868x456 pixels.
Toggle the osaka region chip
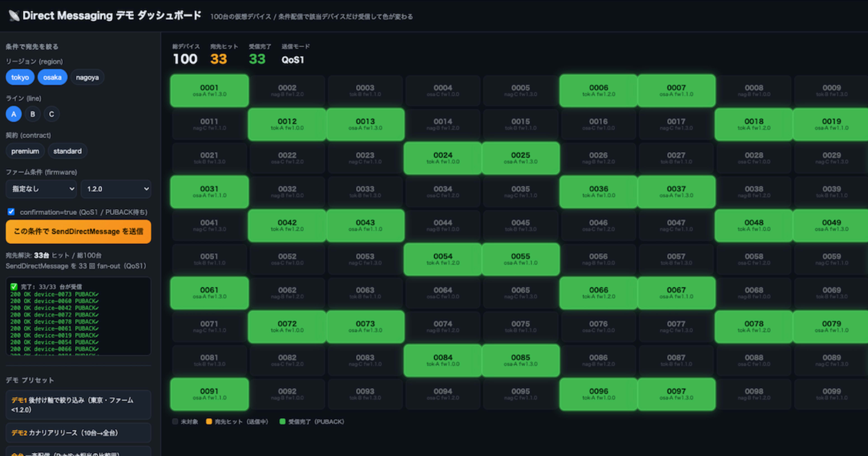52,77
